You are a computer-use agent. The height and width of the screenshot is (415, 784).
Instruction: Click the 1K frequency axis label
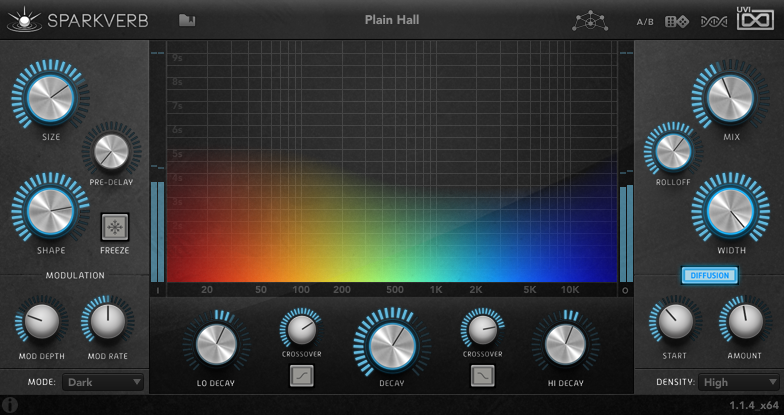coord(436,290)
